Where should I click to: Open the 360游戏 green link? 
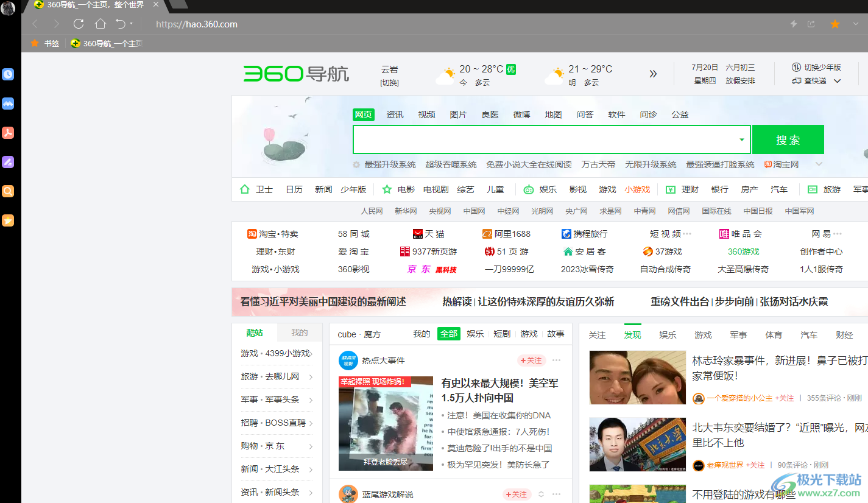click(x=743, y=251)
